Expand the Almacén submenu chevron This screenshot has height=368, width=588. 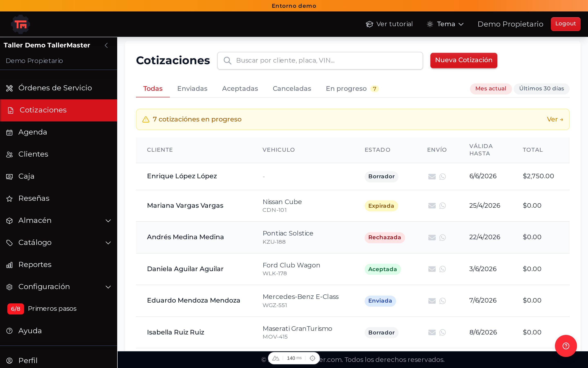tap(108, 221)
